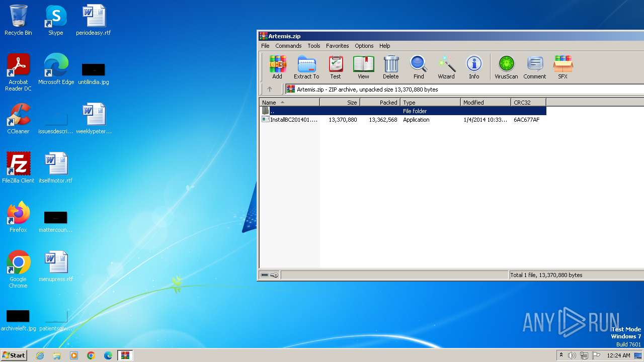Click the Extract To toolbar icon
Screen dimensions: 644x362
[306, 67]
